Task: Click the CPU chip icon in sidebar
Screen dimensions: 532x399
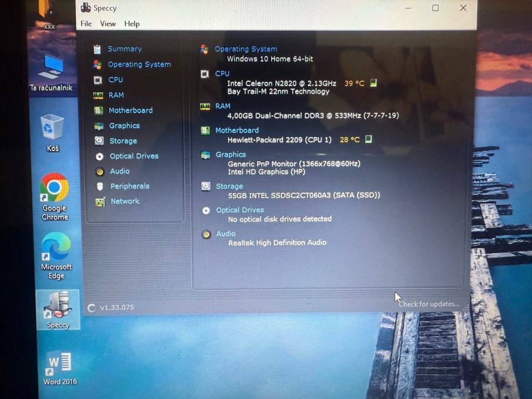Action: coord(98,80)
